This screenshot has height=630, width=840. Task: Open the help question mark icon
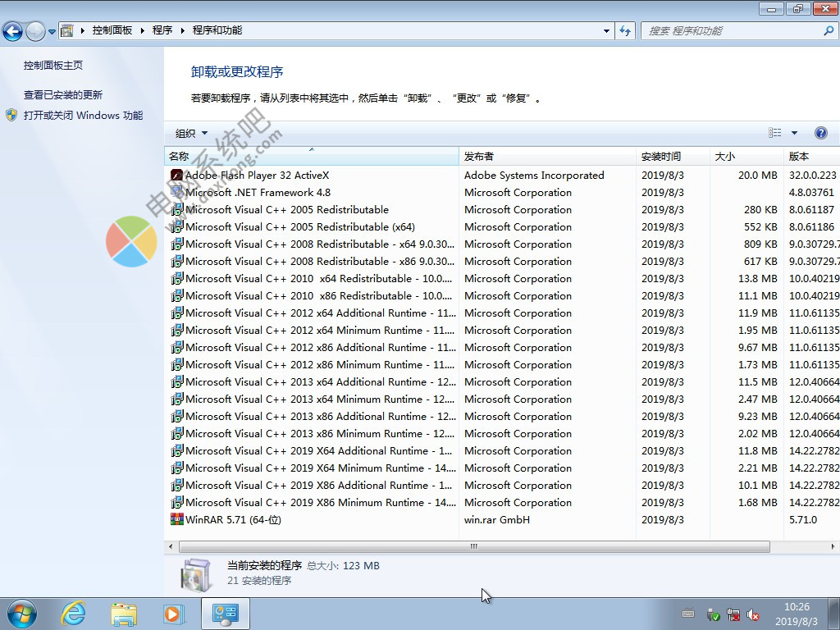820,133
